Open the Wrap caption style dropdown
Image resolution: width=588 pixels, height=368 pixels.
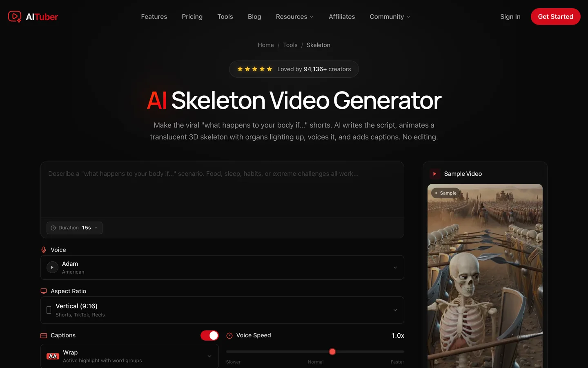point(129,356)
